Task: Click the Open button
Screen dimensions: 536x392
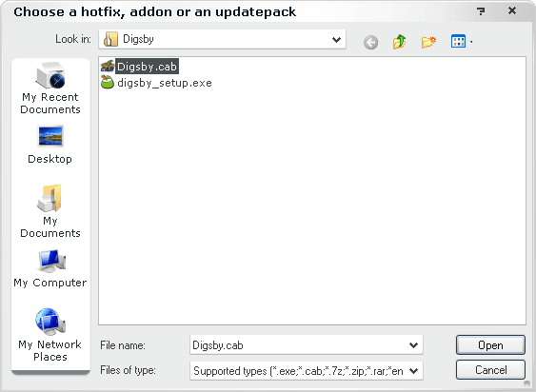Action: pos(490,345)
